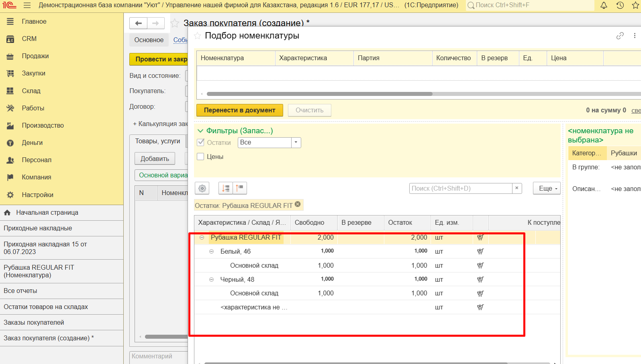The height and width of the screenshot is (364, 641).
Task: Open the Еще dropdown menu
Action: point(546,188)
